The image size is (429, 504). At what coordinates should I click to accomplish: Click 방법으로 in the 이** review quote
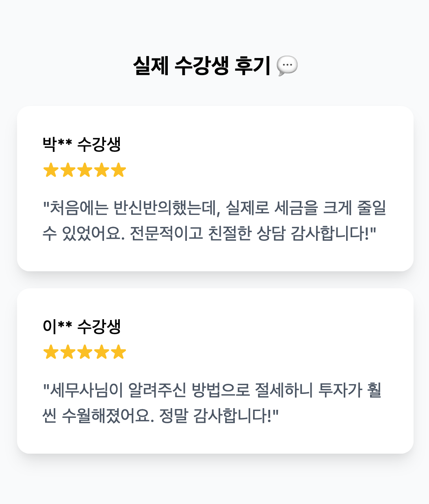click(220, 390)
